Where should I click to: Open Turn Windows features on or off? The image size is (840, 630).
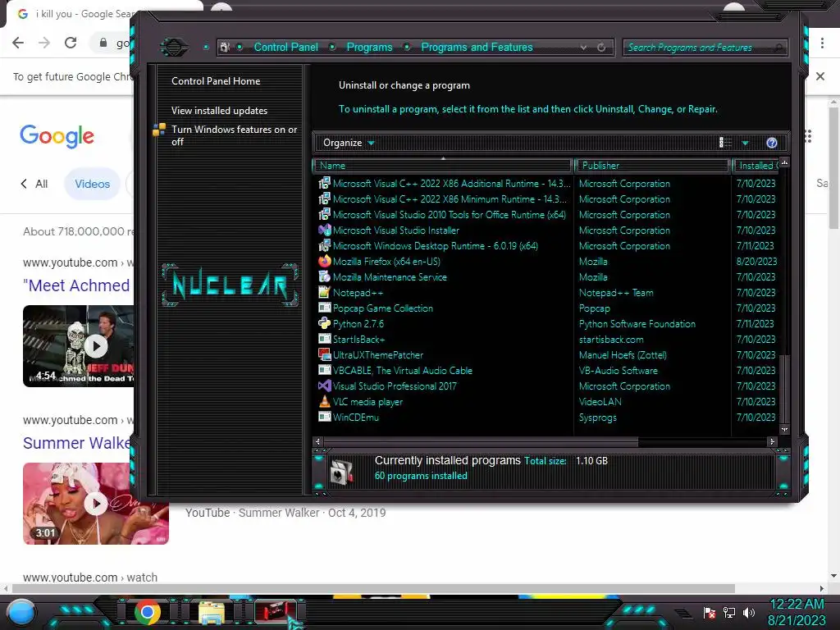pyautogui.click(x=234, y=135)
